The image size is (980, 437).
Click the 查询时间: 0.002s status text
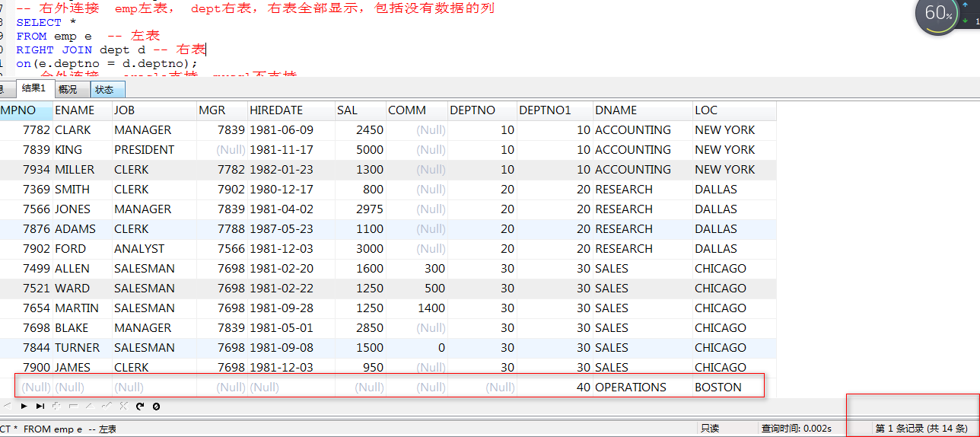click(x=796, y=429)
